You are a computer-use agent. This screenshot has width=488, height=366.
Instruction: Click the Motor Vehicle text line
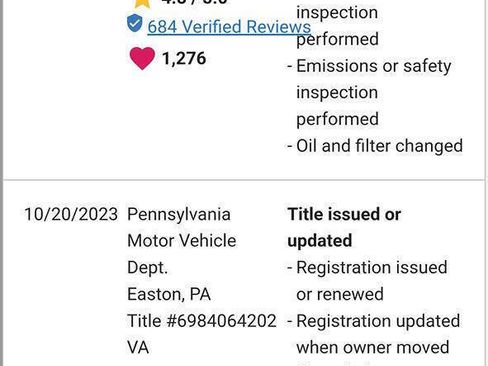point(182,241)
